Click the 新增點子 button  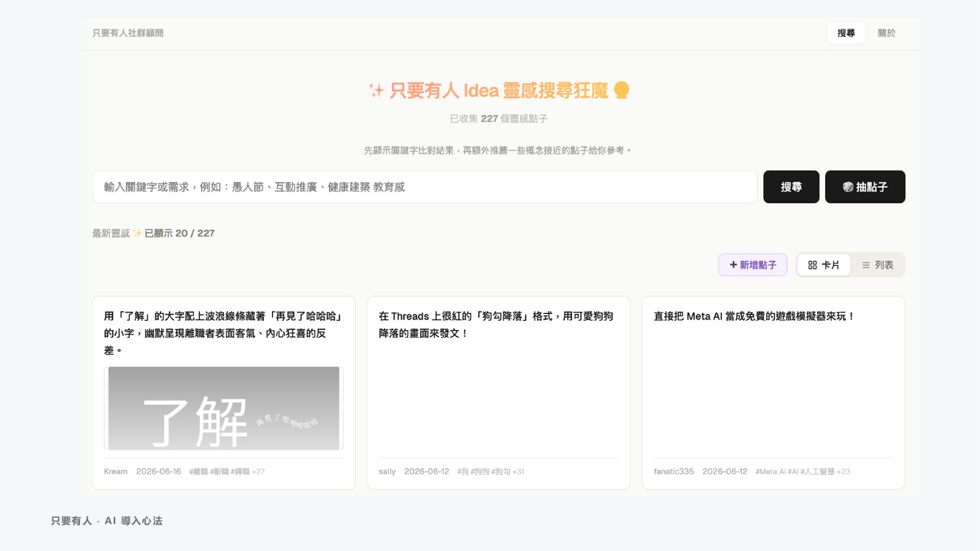coord(753,265)
